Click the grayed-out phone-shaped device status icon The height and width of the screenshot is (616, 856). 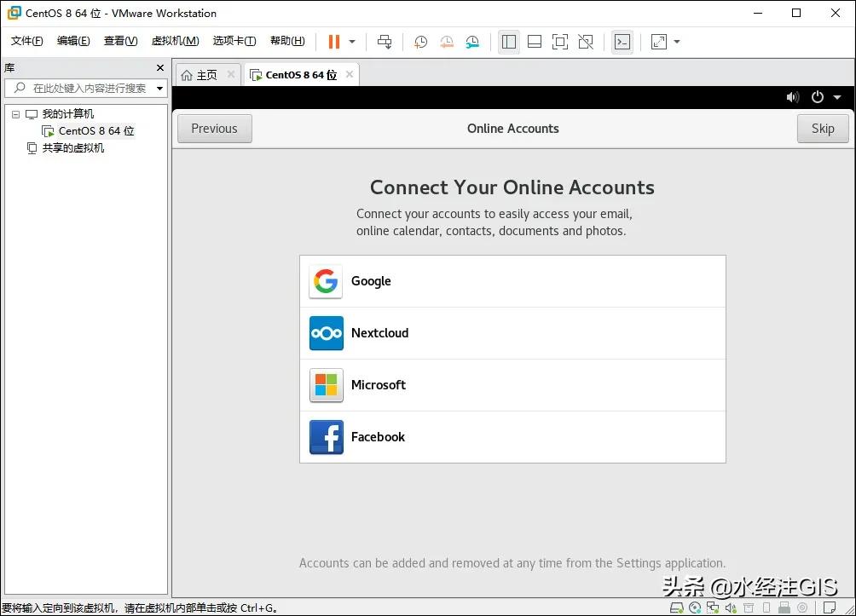tap(766, 607)
